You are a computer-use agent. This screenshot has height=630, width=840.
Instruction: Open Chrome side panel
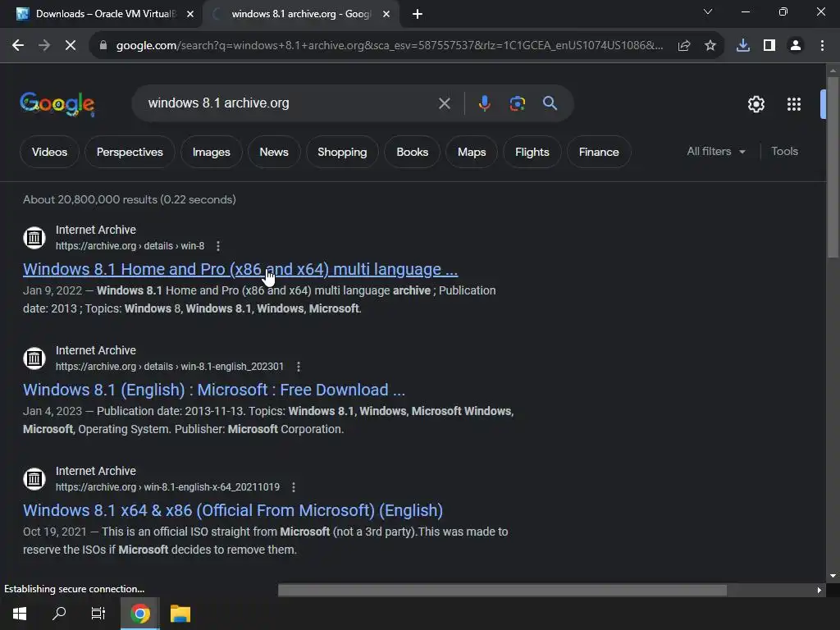[x=769, y=46]
